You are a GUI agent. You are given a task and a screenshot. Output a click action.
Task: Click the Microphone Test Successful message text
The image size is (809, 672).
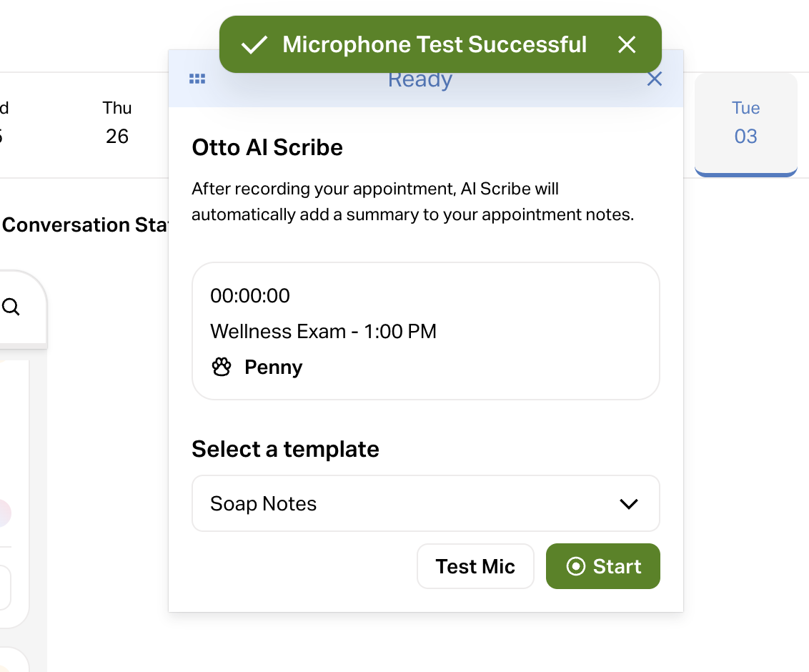(435, 45)
